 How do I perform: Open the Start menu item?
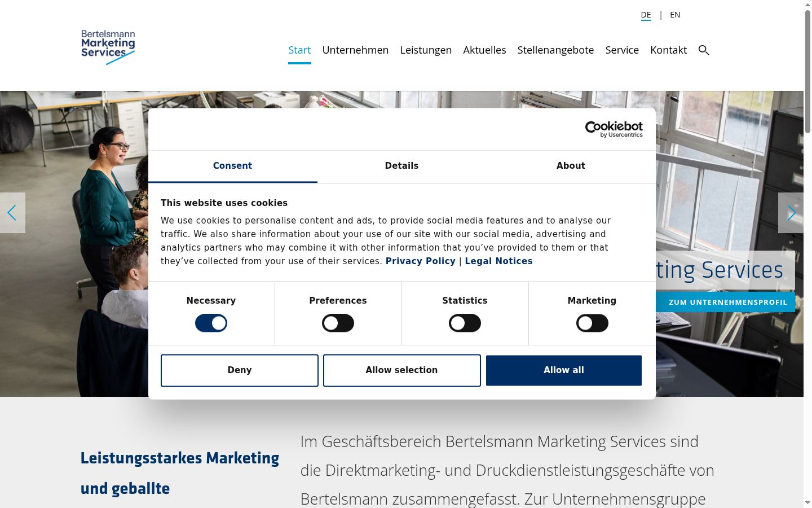pos(299,50)
